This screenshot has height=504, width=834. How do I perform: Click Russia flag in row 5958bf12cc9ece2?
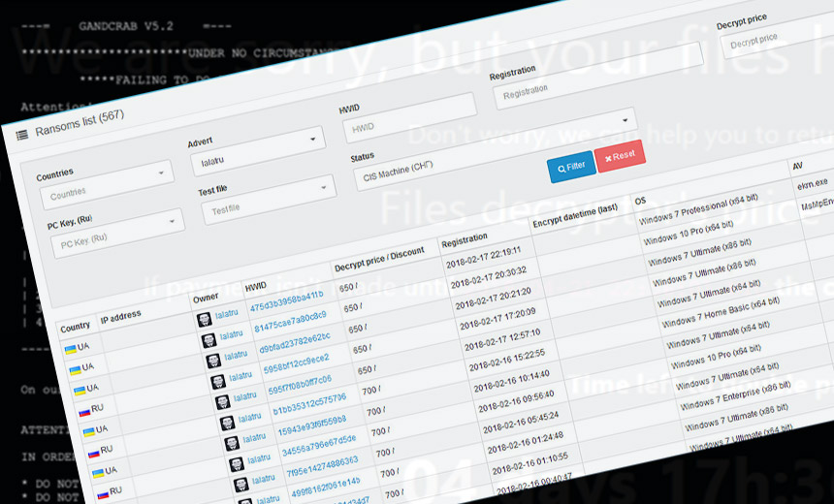[x=84, y=412]
